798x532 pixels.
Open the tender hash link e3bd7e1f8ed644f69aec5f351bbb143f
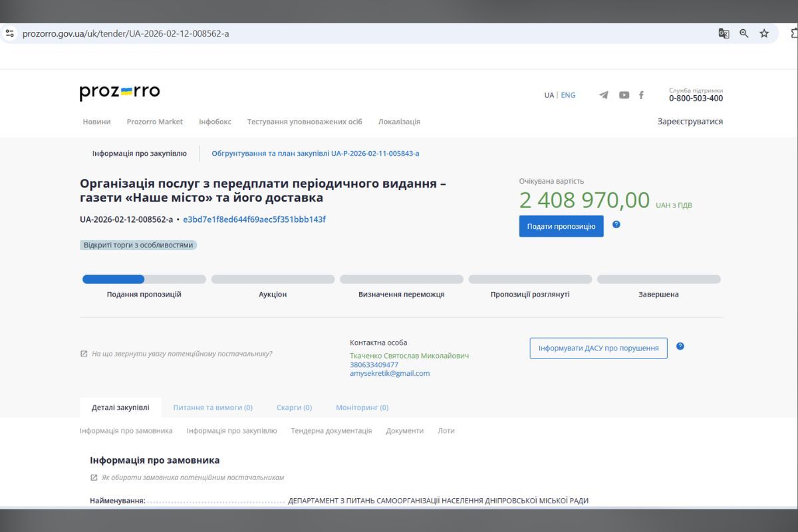coord(253,219)
